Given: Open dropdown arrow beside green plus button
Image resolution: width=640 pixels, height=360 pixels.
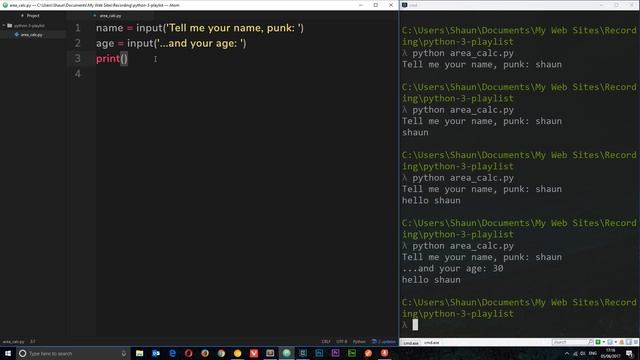Looking at the screenshot, I should coord(603,342).
